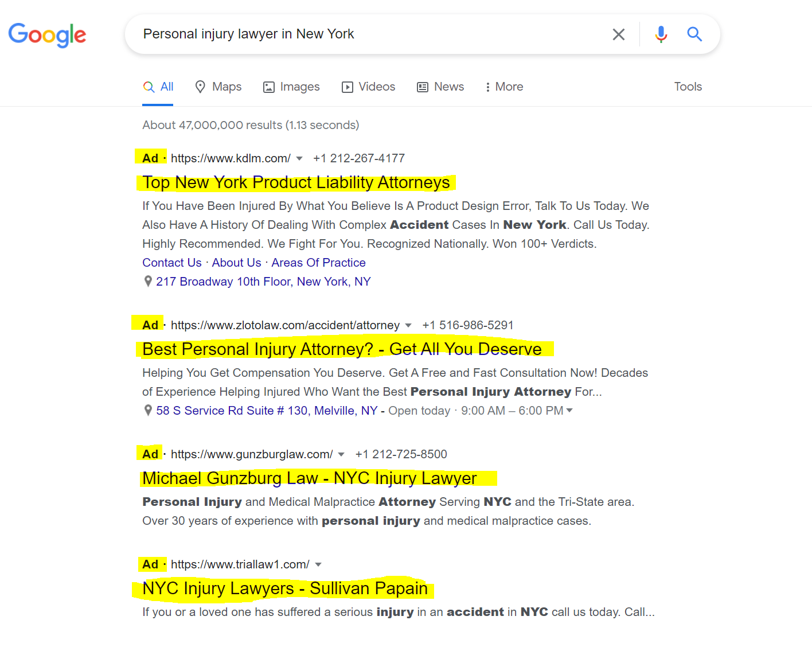Start voice search with microphone icon
The height and width of the screenshot is (659, 812).
(661, 34)
